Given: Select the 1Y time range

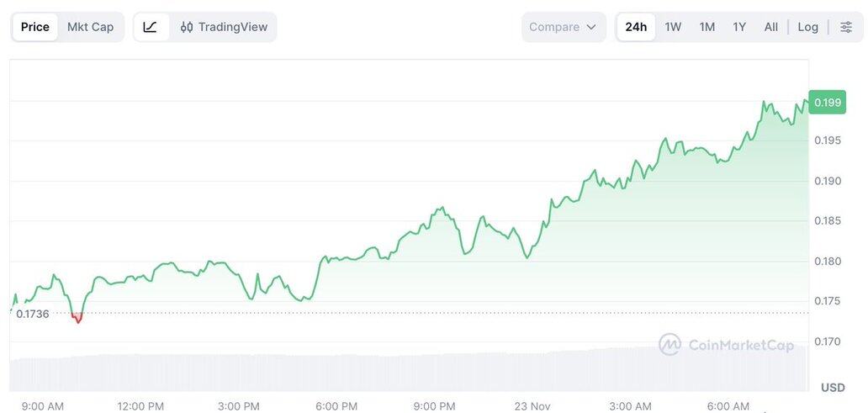Looking at the screenshot, I should pyautogui.click(x=739, y=27).
